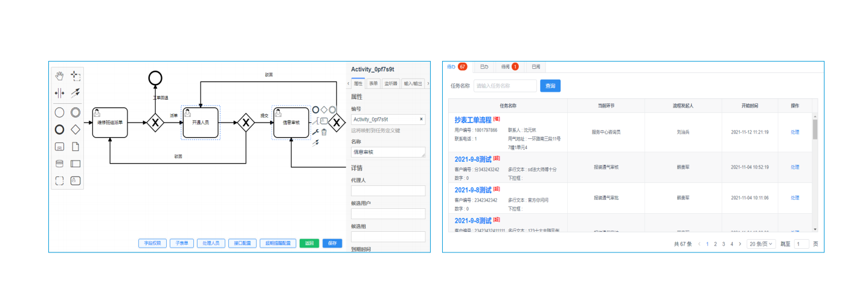Open the 20 条/页 page size dropdown
Viewport: 868px width, 288px height.
761,244
